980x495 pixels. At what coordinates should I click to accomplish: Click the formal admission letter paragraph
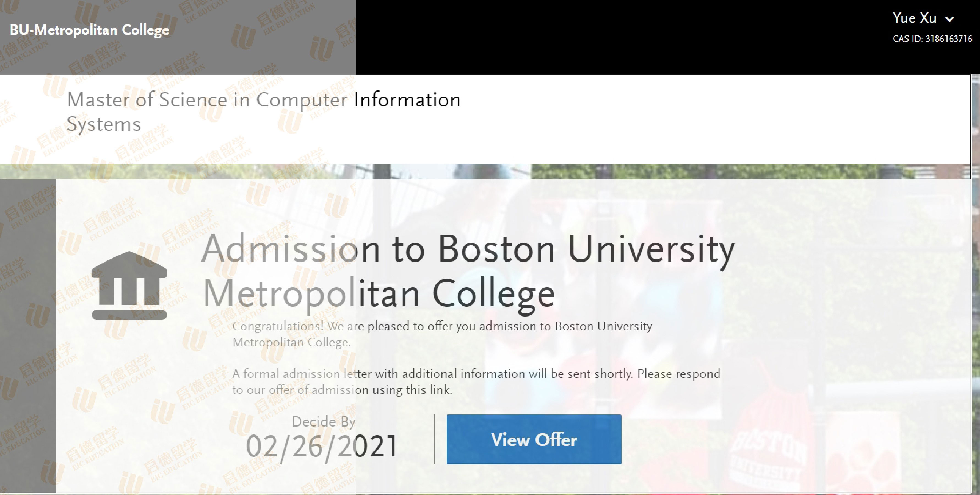point(476,374)
